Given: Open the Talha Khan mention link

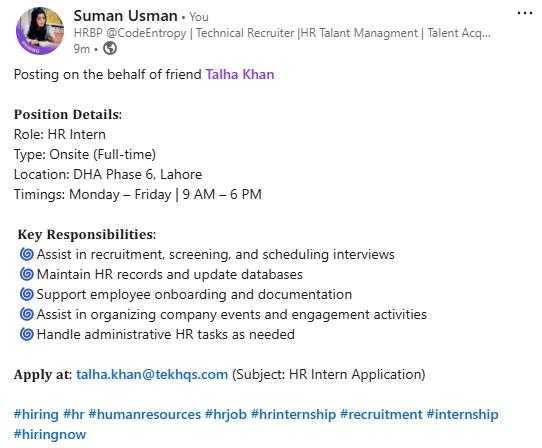Looking at the screenshot, I should [x=240, y=74].
